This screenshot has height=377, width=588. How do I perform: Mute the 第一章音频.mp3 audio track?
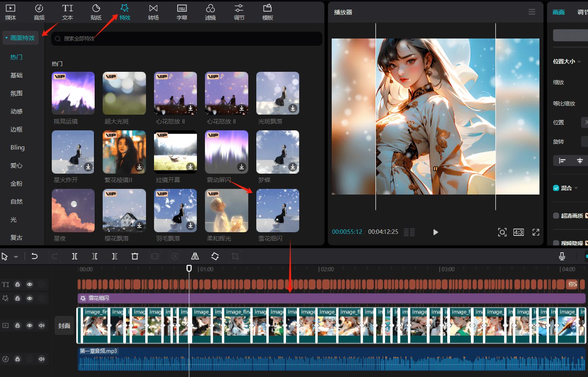tap(41, 359)
